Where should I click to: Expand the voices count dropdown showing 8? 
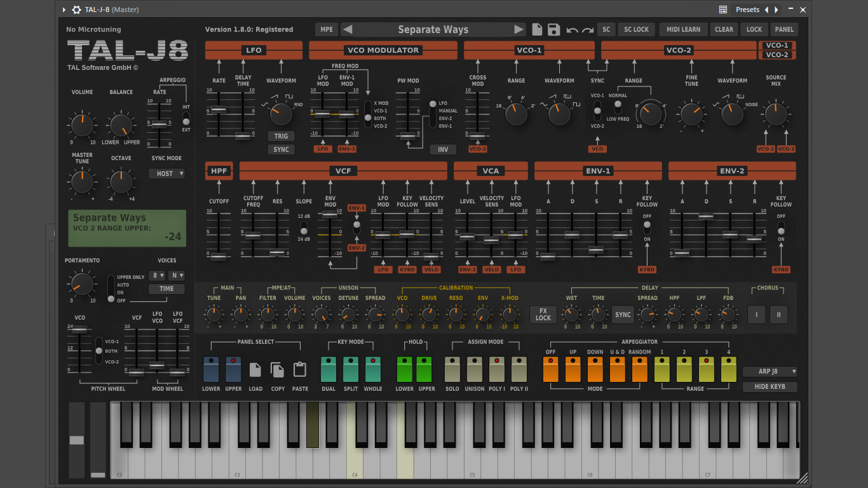(156, 275)
